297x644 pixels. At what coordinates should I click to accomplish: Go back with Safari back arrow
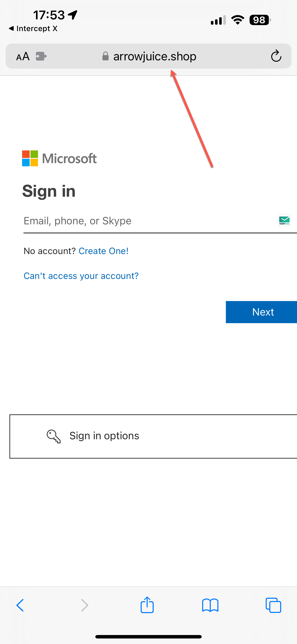coord(20,605)
